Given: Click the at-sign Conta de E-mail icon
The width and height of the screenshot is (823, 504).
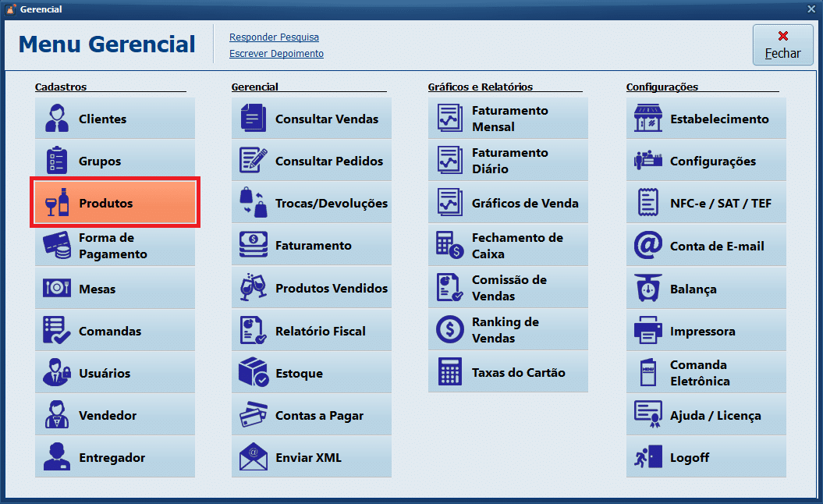Looking at the screenshot, I should click(647, 246).
